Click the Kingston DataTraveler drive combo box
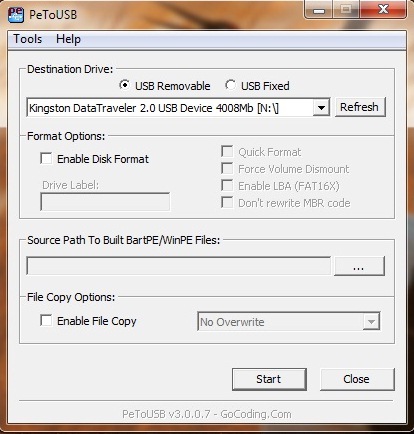This screenshot has width=414, height=434. pos(178,107)
